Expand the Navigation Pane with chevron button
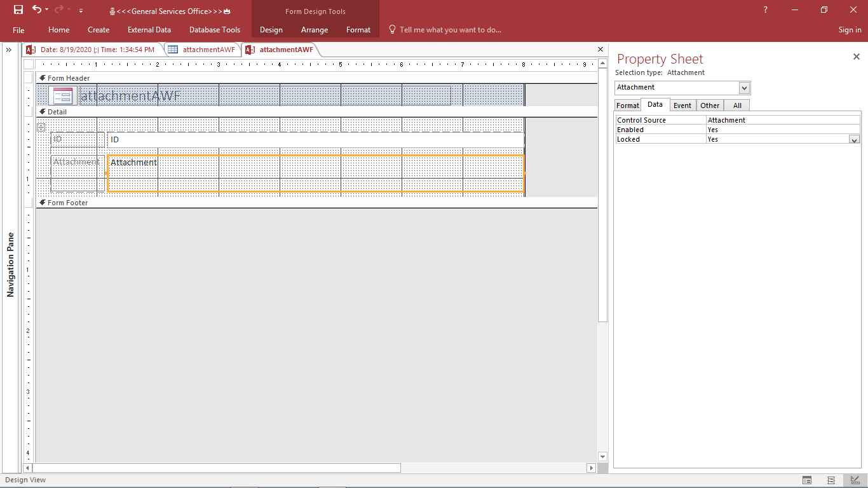 tap(9, 50)
